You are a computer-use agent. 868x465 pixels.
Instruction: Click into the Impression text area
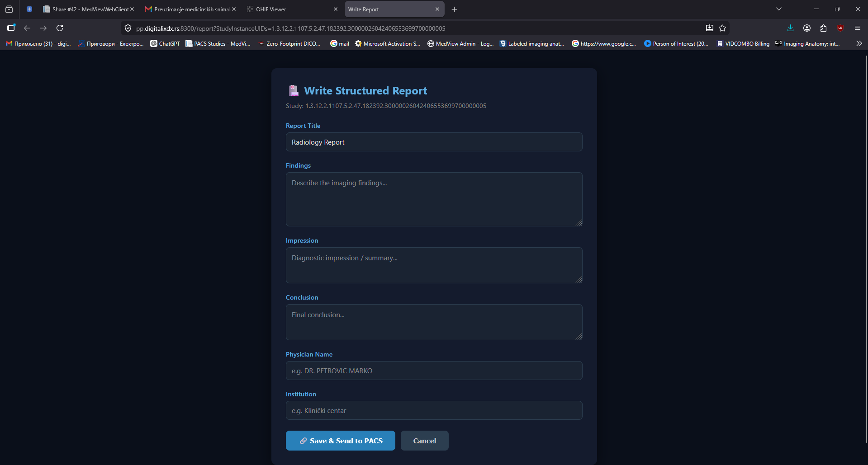pos(434,265)
